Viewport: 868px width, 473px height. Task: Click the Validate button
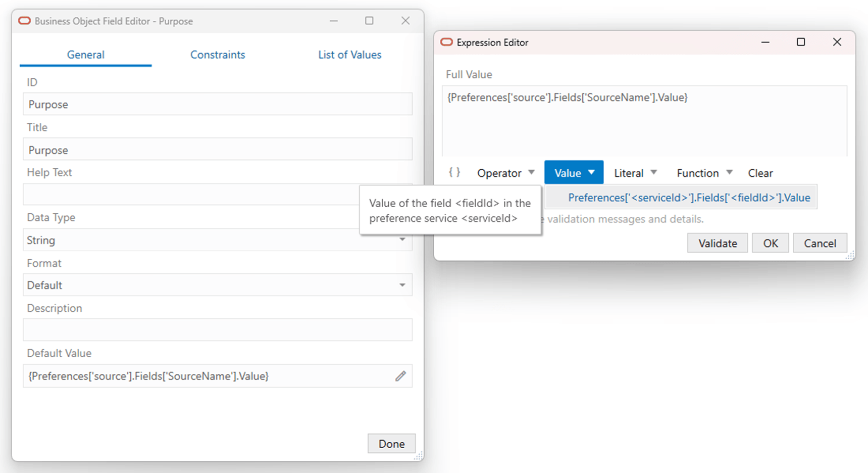pyautogui.click(x=717, y=243)
